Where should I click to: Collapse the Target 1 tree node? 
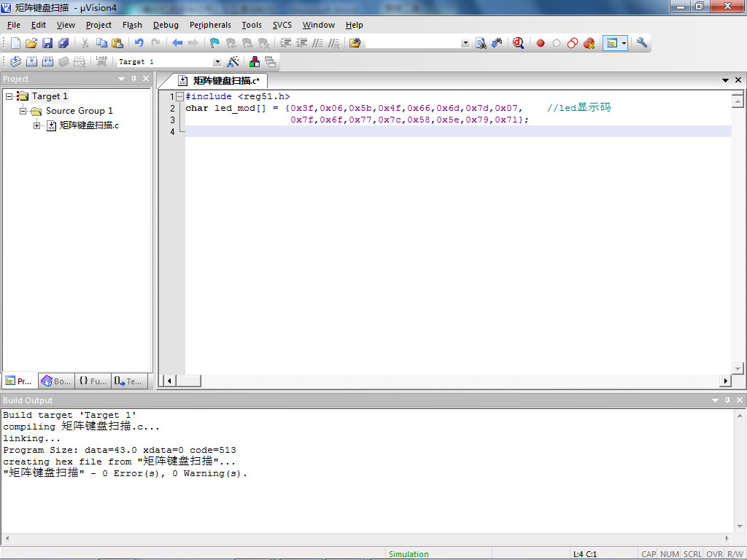[x=9, y=97]
